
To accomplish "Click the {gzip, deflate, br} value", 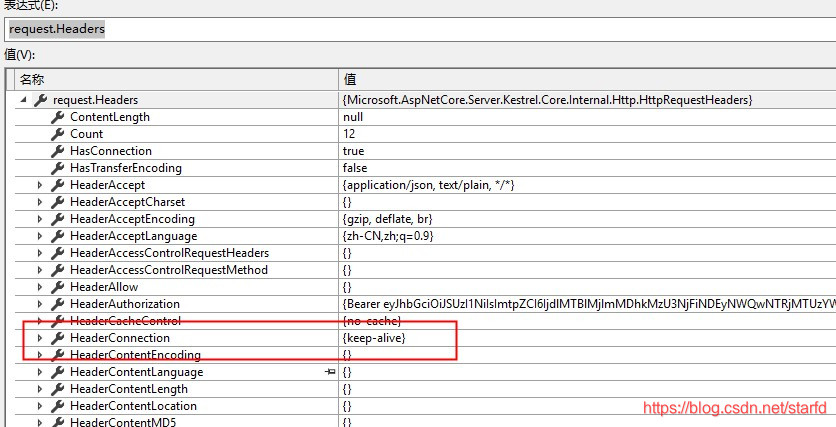I will click(x=388, y=219).
